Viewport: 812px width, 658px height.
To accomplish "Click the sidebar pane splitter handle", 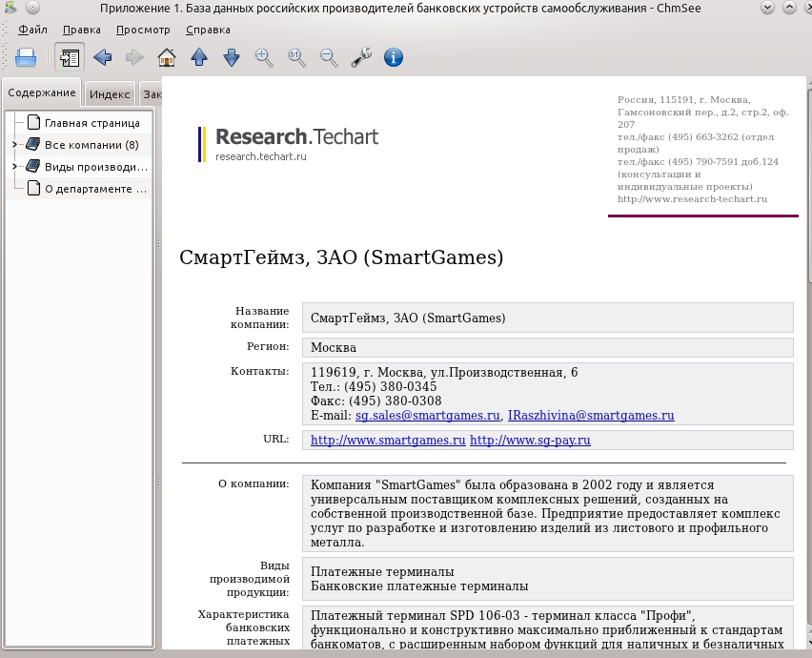I will pyautogui.click(x=158, y=362).
